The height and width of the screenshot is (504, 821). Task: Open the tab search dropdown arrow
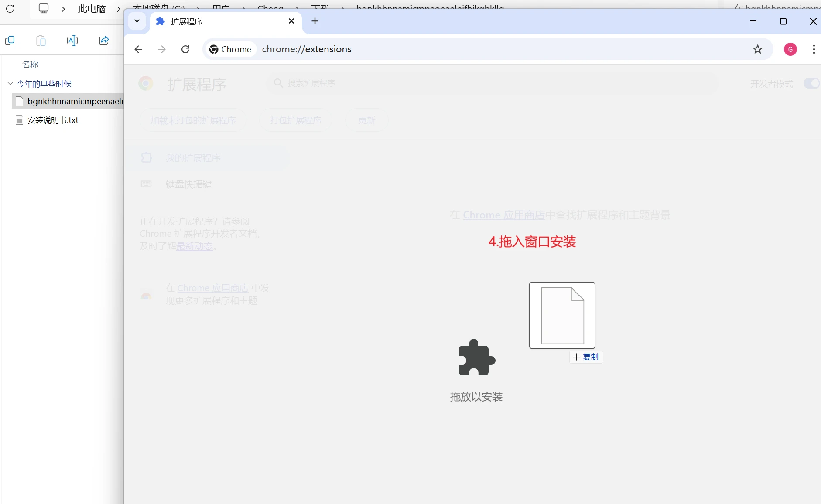coord(137,21)
